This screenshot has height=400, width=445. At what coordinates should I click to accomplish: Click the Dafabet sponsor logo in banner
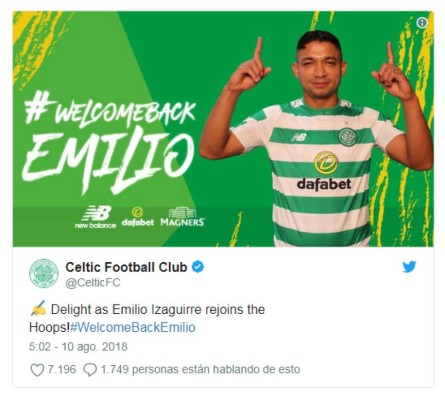tap(138, 217)
